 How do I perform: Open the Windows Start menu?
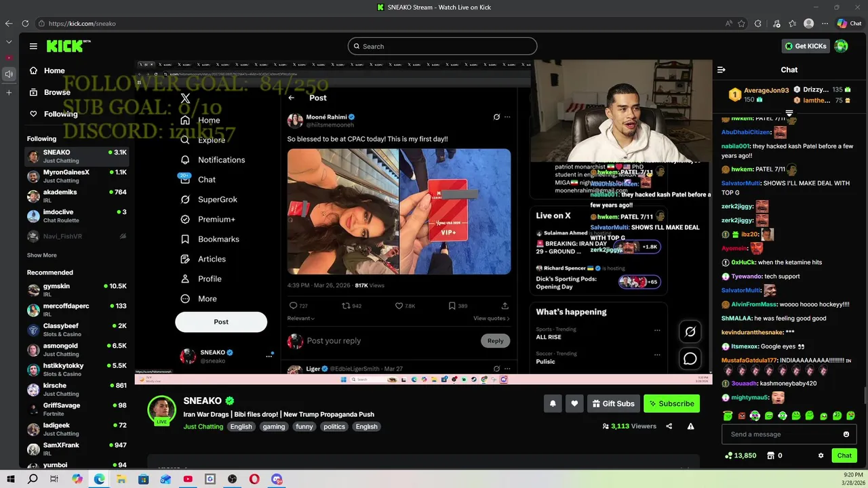11,479
